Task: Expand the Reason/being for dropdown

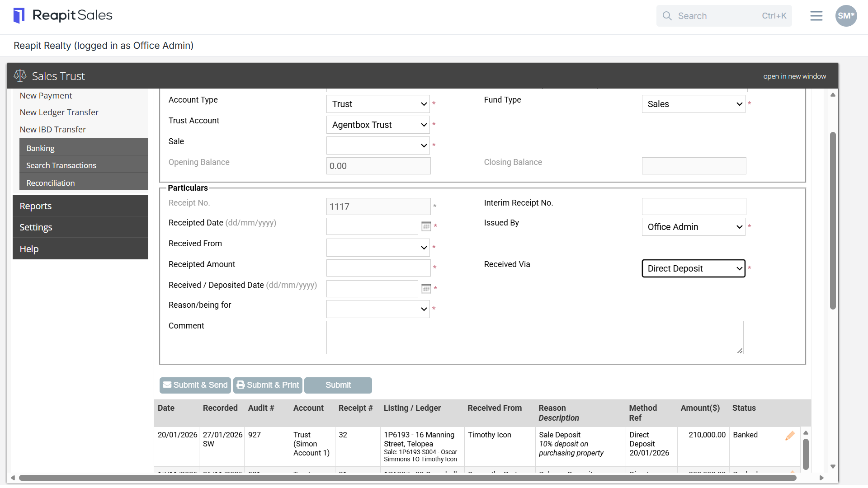Action: point(378,309)
